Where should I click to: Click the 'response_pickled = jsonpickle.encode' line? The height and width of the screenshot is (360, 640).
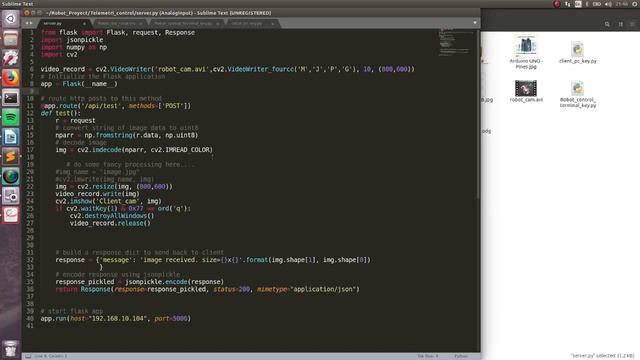click(140, 282)
